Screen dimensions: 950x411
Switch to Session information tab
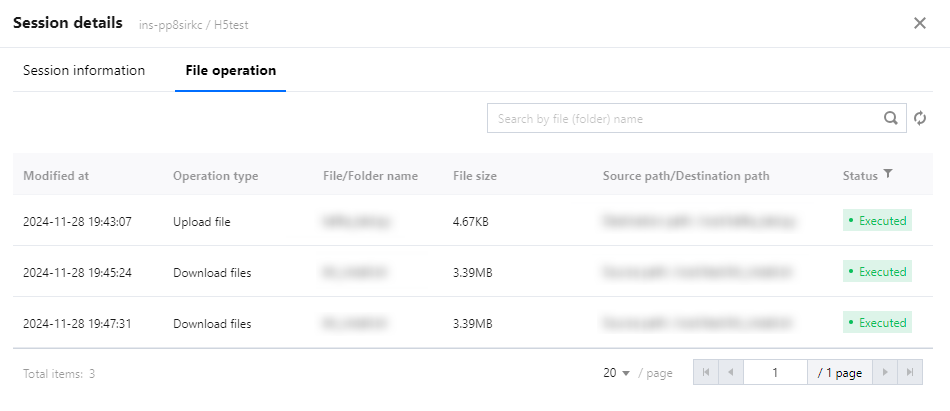pyautogui.click(x=84, y=71)
